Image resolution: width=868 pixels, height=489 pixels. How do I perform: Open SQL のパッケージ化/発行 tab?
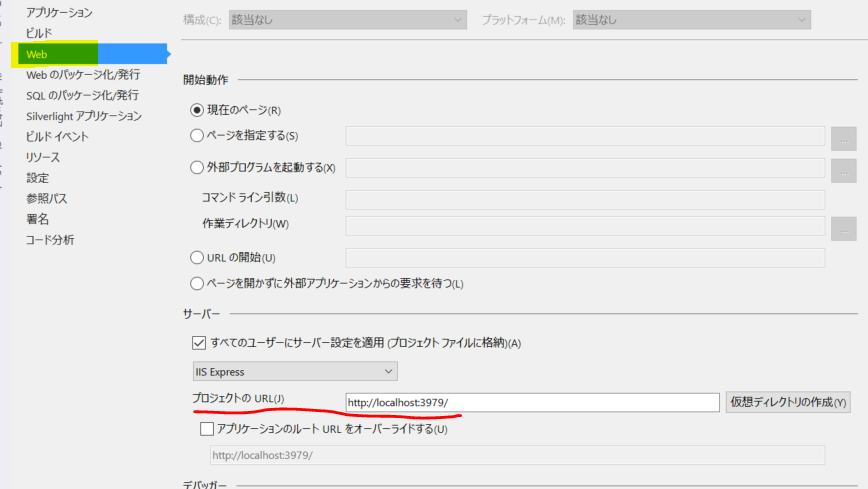tap(82, 95)
